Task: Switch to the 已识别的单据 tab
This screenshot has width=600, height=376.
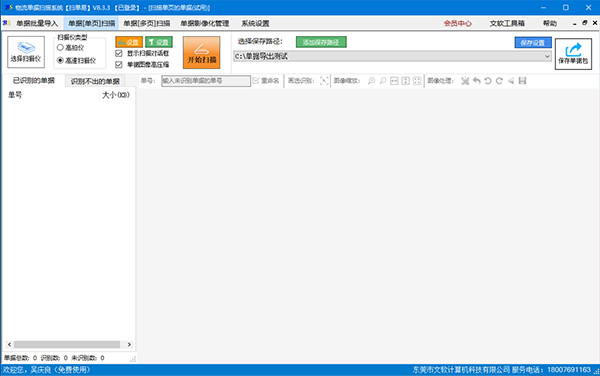Action: pyautogui.click(x=34, y=80)
